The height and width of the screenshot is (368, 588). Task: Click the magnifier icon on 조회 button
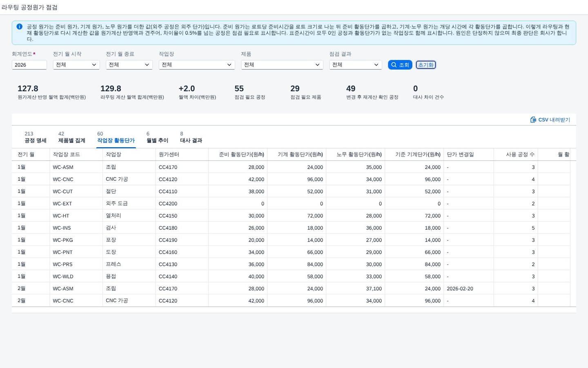(394, 65)
